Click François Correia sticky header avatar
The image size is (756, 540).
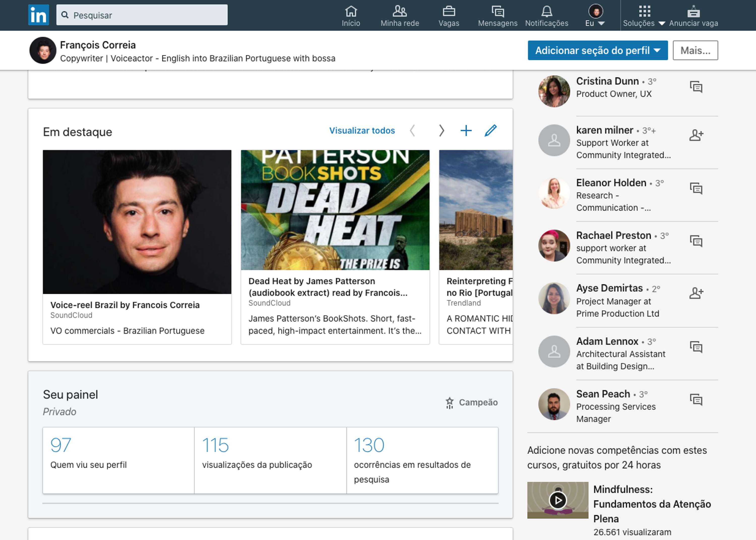[x=43, y=50]
